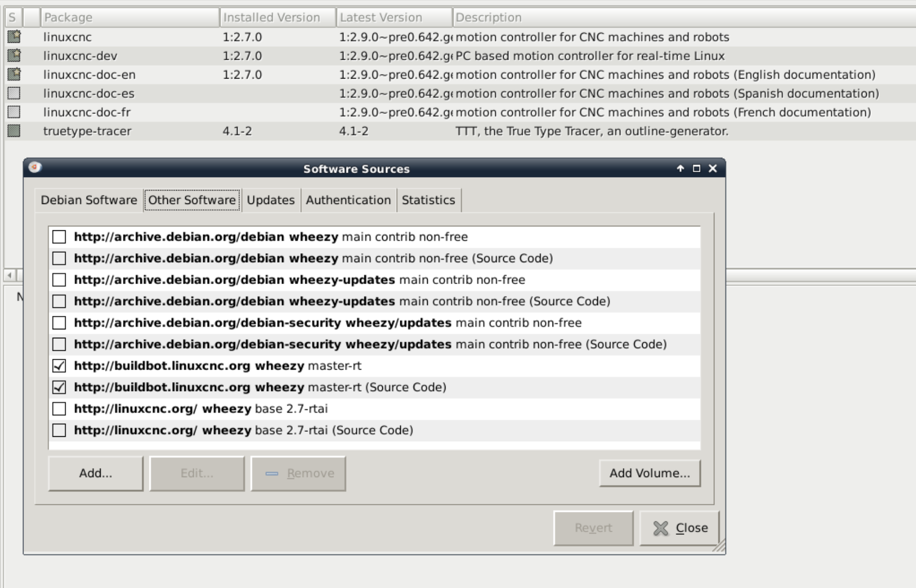Enable linuxcnc.org base 2.7-rtai (Source Code)
Screen dimensions: 916x588
tap(59, 430)
